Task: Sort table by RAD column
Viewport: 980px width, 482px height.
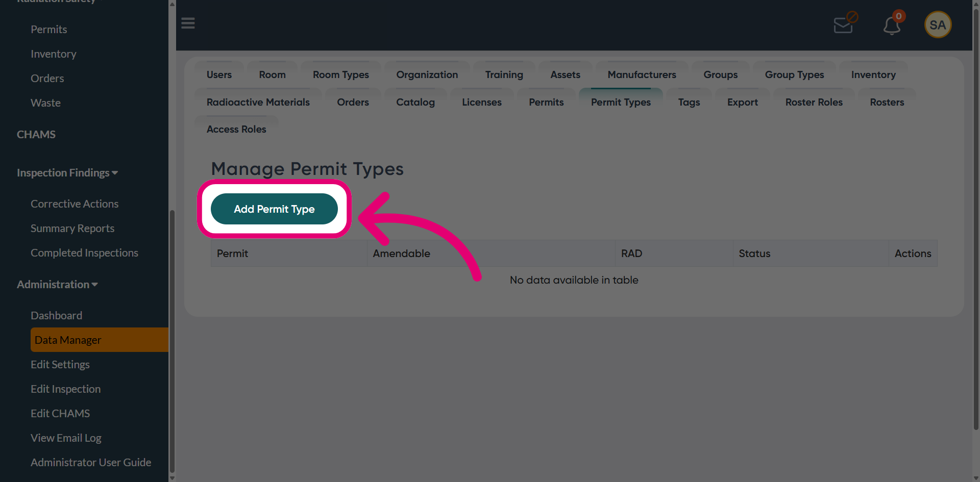Action: click(x=674, y=253)
